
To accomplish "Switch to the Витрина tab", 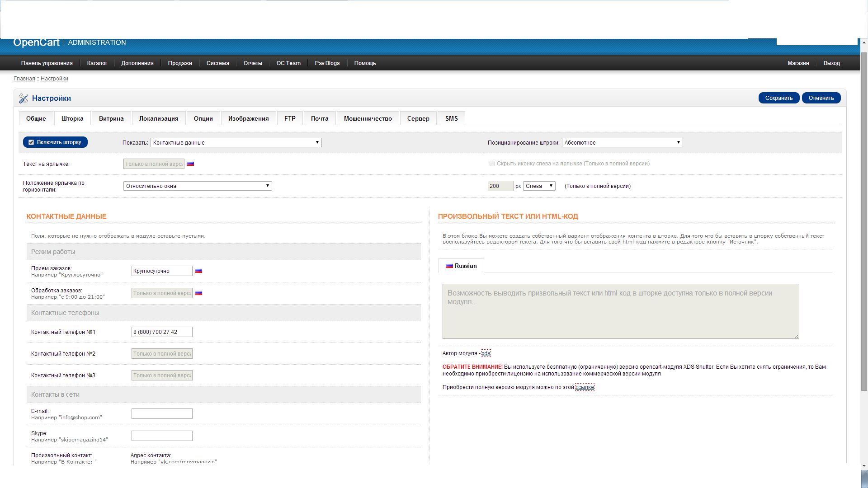I will 111,119.
